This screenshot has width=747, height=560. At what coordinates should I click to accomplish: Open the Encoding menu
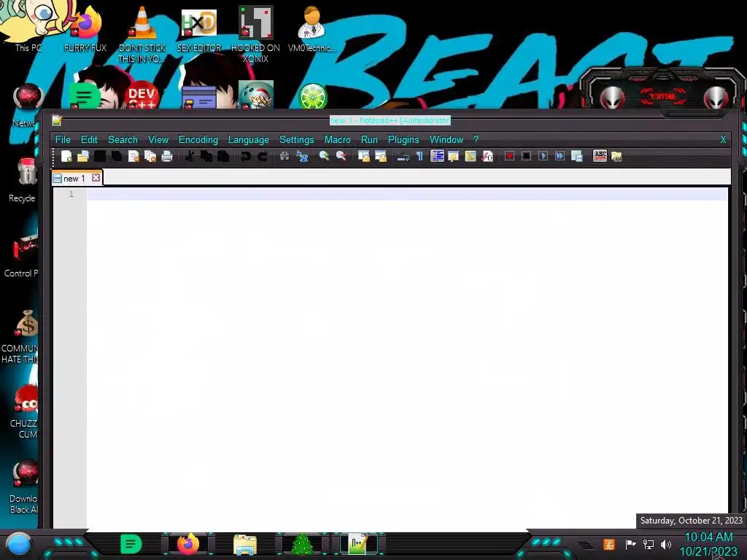click(198, 139)
